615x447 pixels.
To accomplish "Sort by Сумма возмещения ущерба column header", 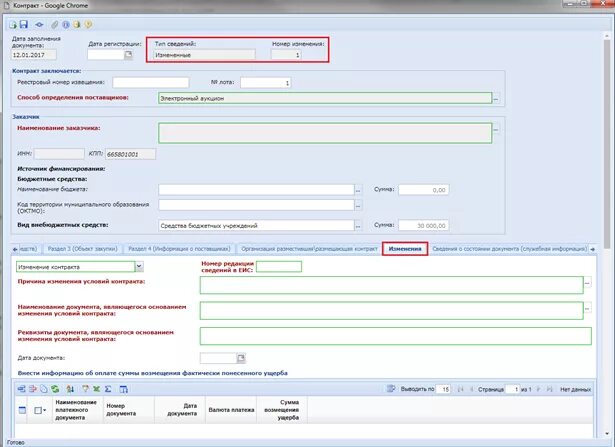I will pos(282,410).
